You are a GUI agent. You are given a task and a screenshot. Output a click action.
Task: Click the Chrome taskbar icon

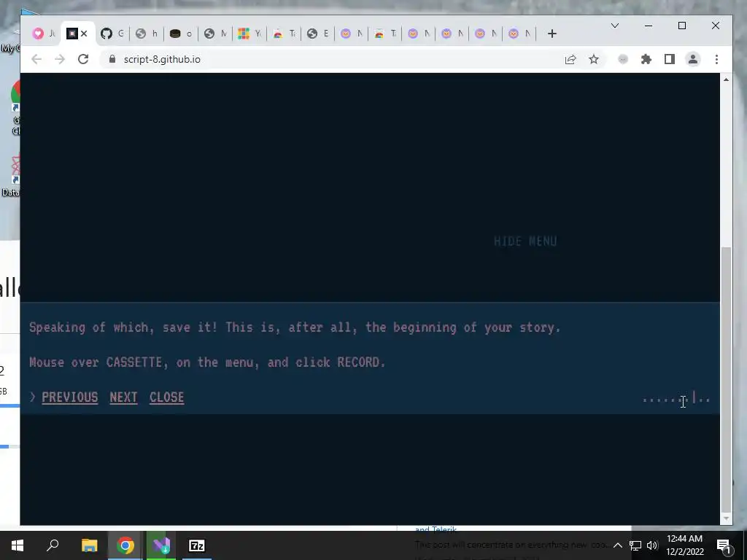pos(125,545)
